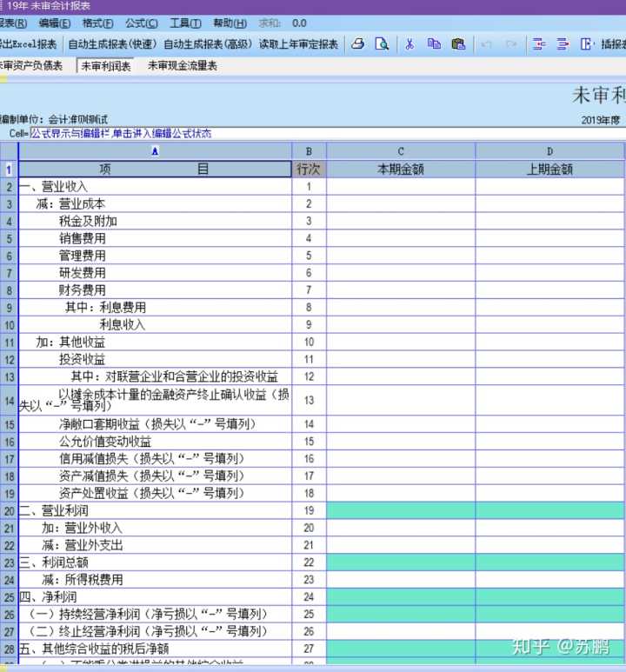
Task: Click the Copy icon
Action: point(434,43)
